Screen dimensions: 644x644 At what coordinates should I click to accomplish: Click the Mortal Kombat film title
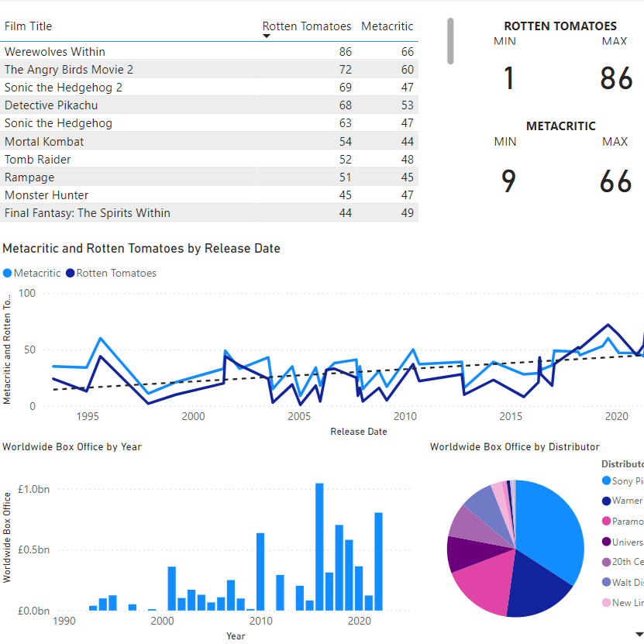click(x=44, y=142)
